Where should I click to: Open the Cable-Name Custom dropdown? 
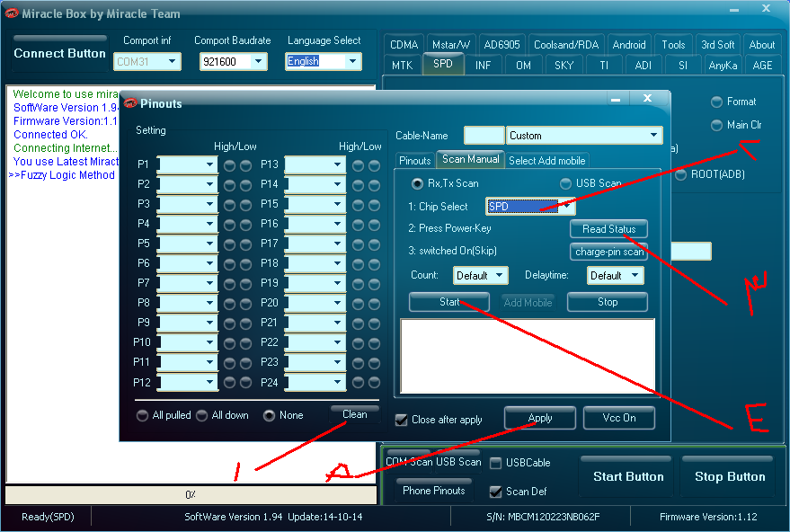(653, 135)
